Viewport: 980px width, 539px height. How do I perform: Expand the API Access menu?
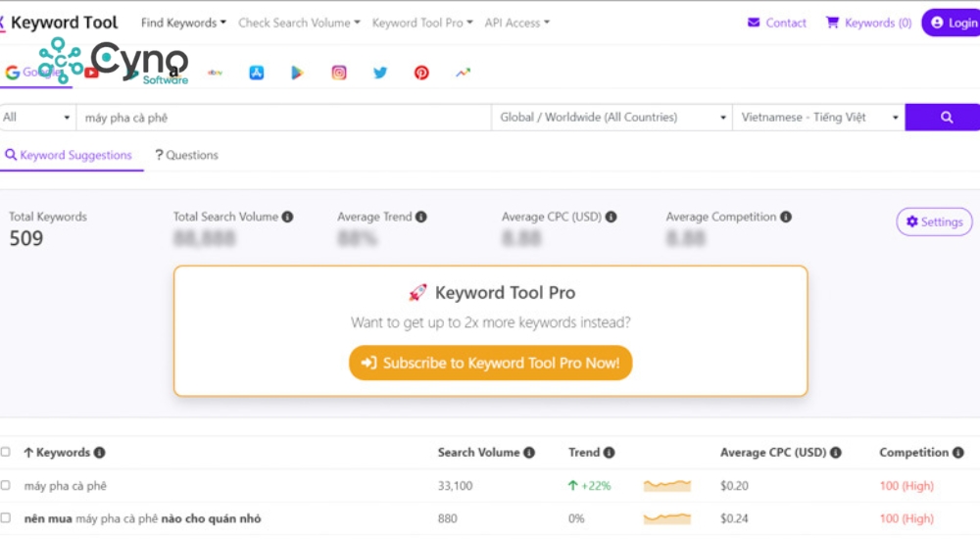516,23
